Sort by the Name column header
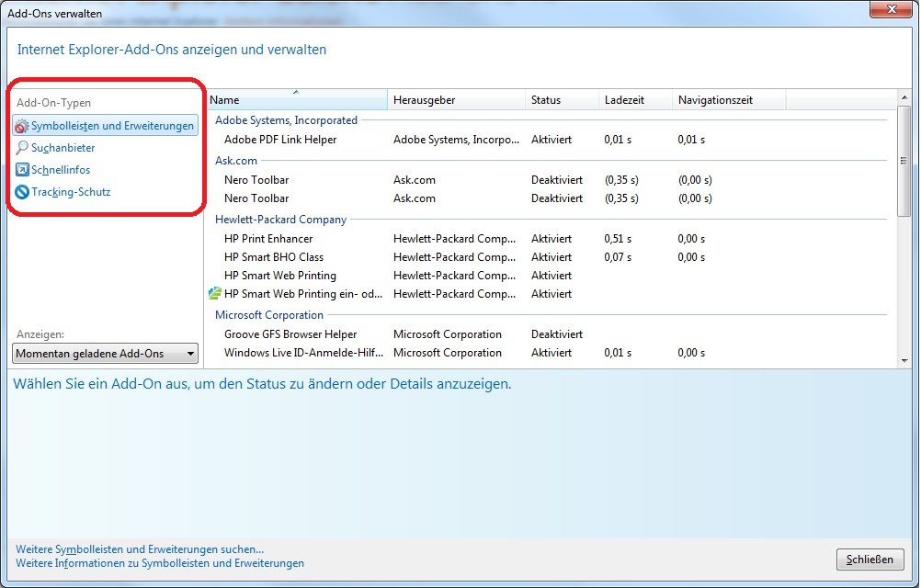Screen dimensions: 921x588 (x=297, y=100)
